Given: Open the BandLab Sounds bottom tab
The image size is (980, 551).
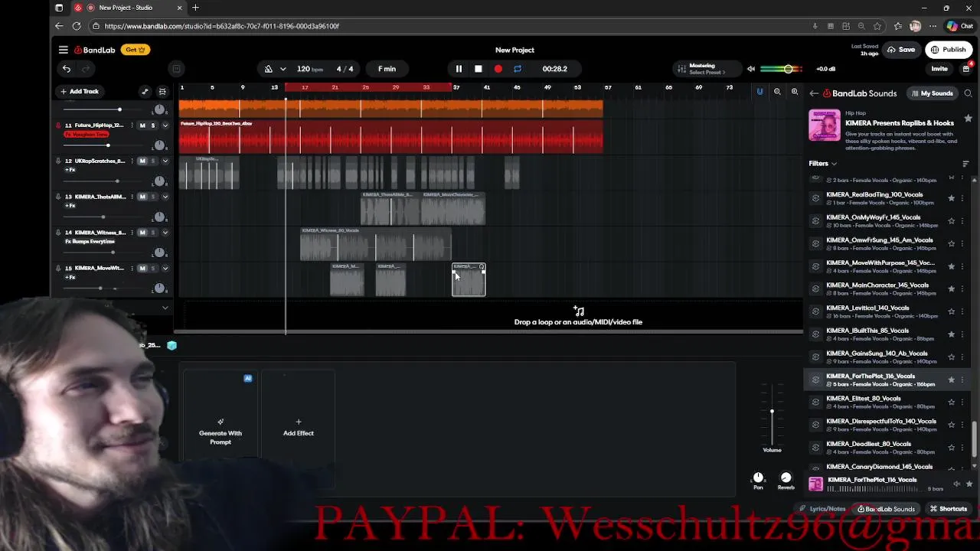Looking at the screenshot, I should 886,509.
